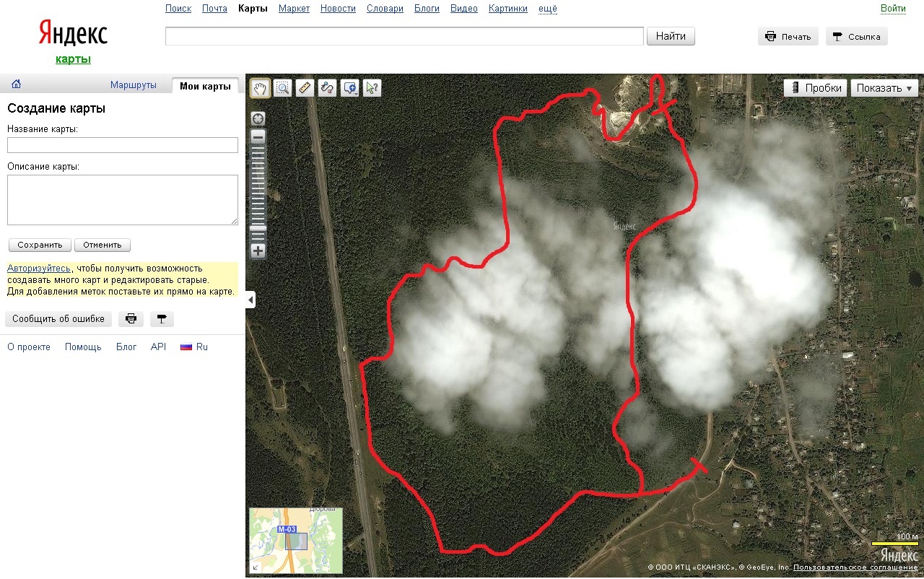This screenshot has width=924, height=579.
Task: Click the link icon button in left panel
Action: pos(162,318)
